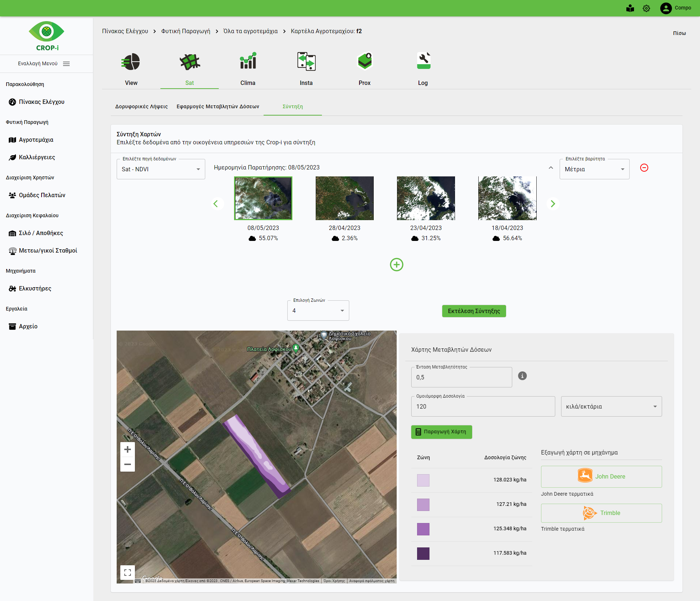
Task: Add another data source with plus icon
Action: (396, 265)
